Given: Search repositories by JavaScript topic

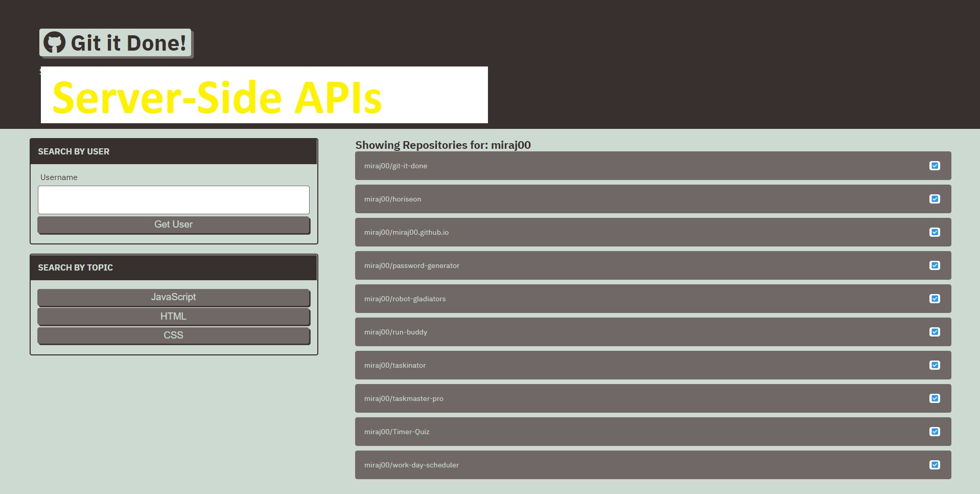Looking at the screenshot, I should click(174, 297).
